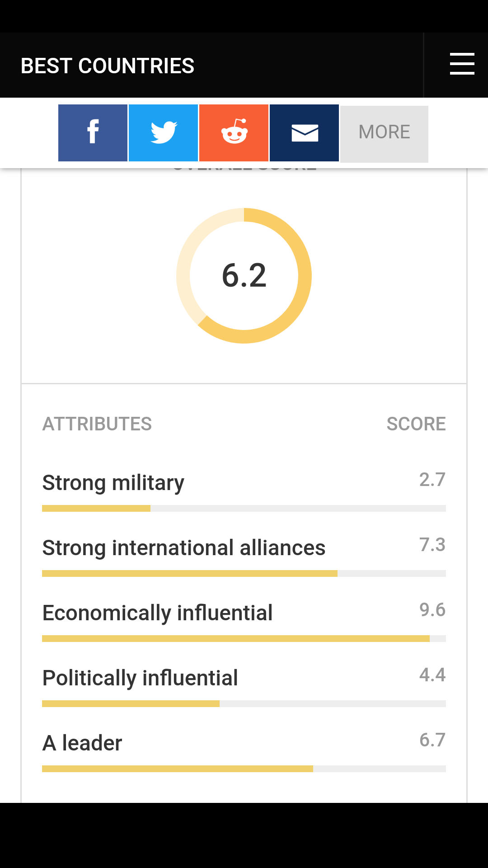Click the A leader progress bar
The width and height of the screenshot is (488, 868).
coord(244,769)
